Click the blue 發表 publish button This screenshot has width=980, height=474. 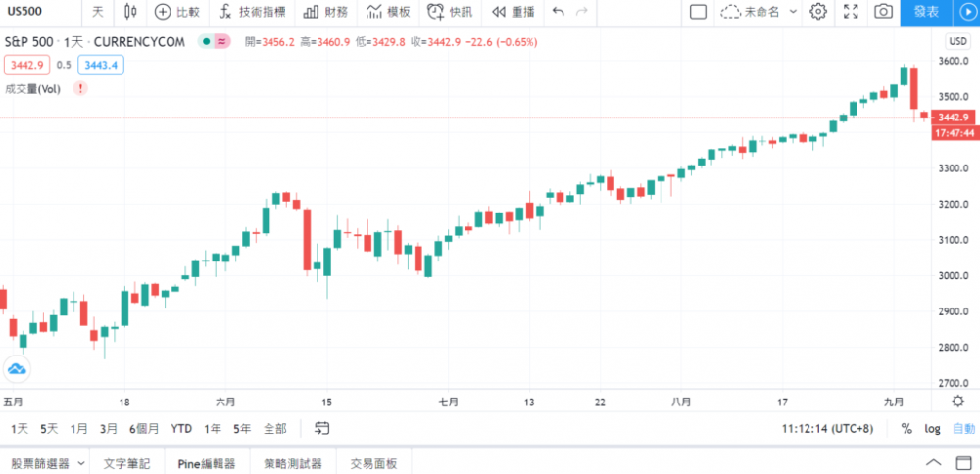tap(926, 12)
